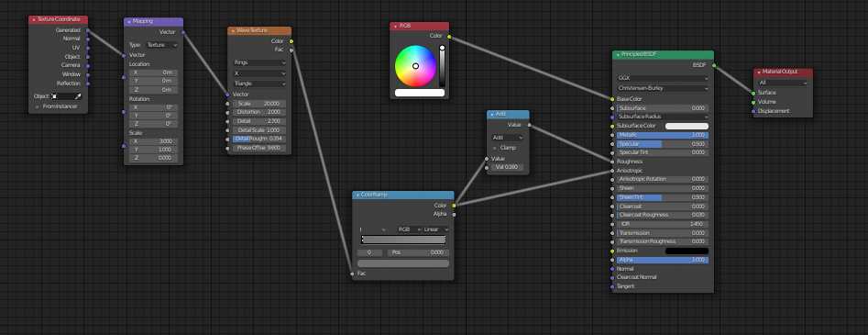
Task: Click the Wave Texture Scale field
Action: coord(259,104)
